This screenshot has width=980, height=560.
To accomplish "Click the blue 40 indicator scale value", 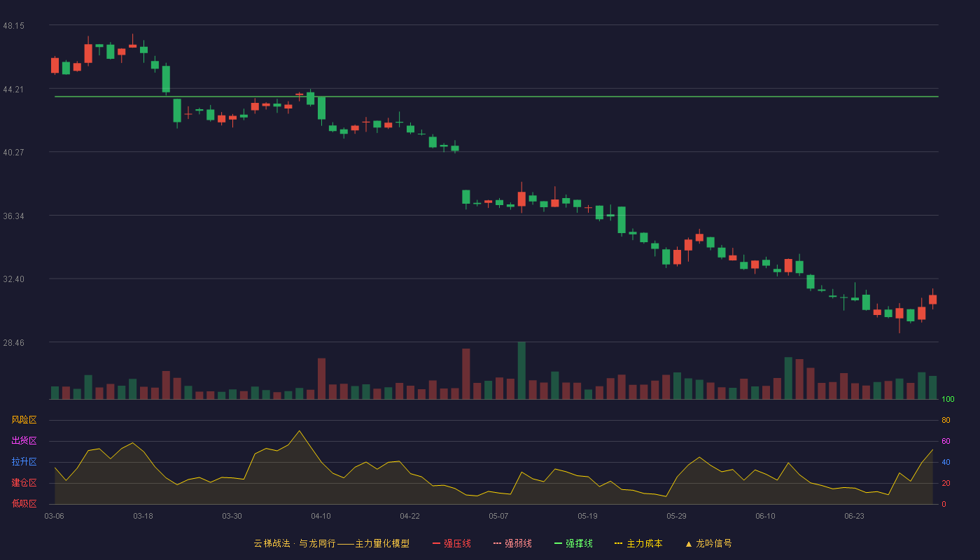I will click(946, 462).
